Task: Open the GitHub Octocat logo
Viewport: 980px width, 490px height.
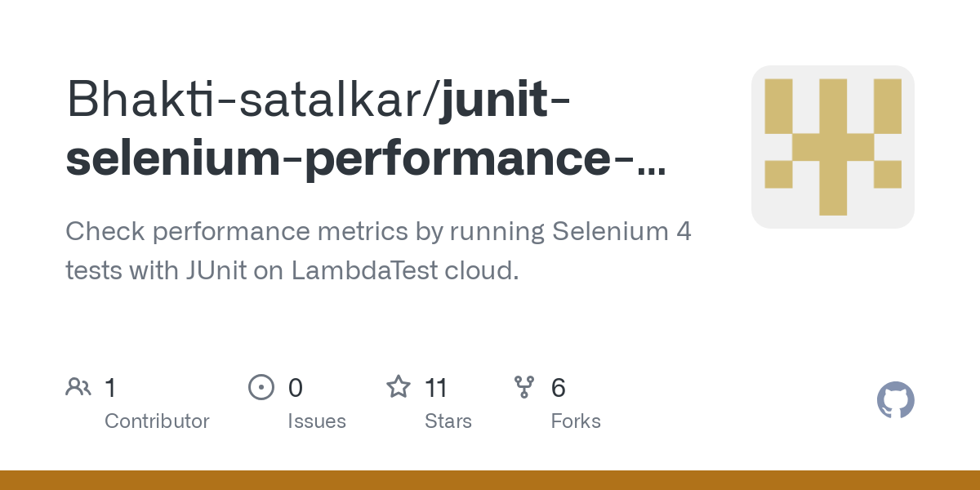Action: (x=896, y=400)
